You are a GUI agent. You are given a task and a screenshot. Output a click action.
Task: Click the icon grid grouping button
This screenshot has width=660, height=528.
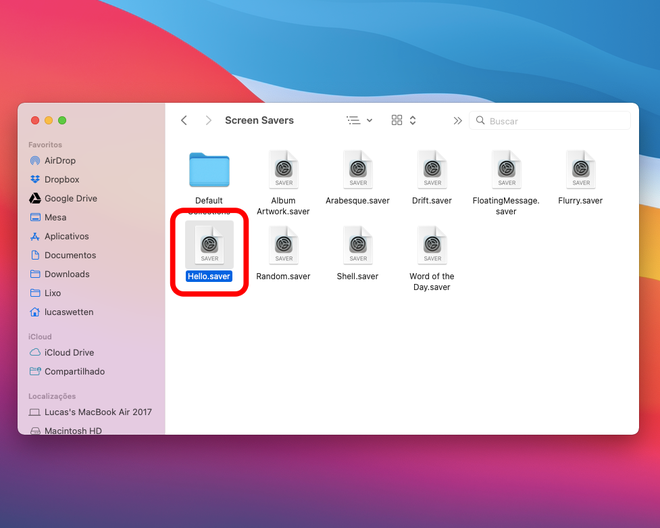pyautogui.click(x=397, y=120)
